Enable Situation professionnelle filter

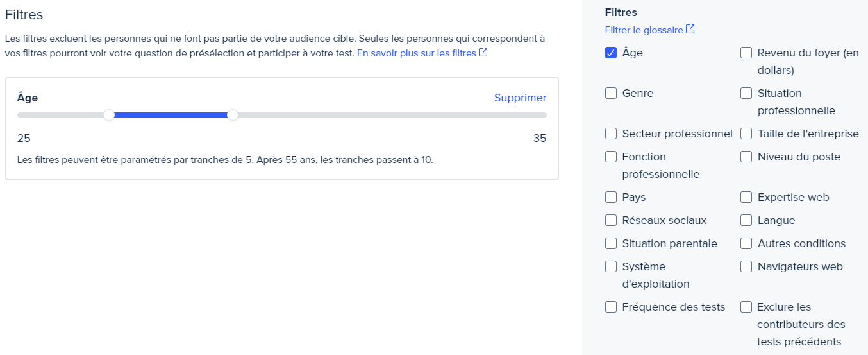(746, 93)
